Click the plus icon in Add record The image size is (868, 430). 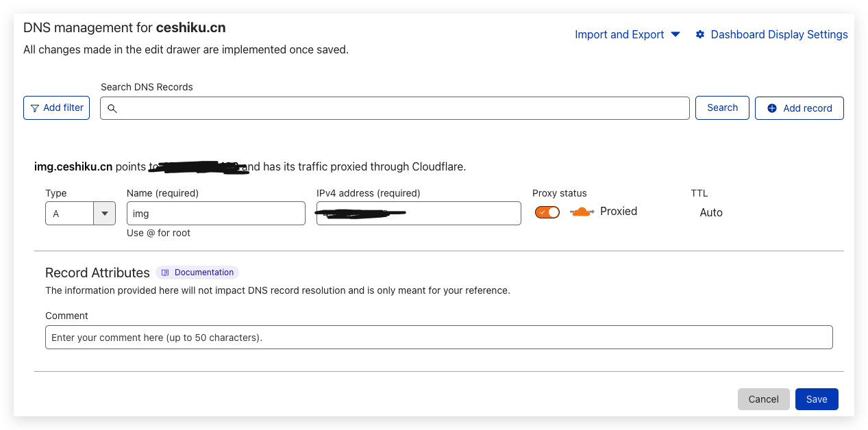(x=772, y=108)
